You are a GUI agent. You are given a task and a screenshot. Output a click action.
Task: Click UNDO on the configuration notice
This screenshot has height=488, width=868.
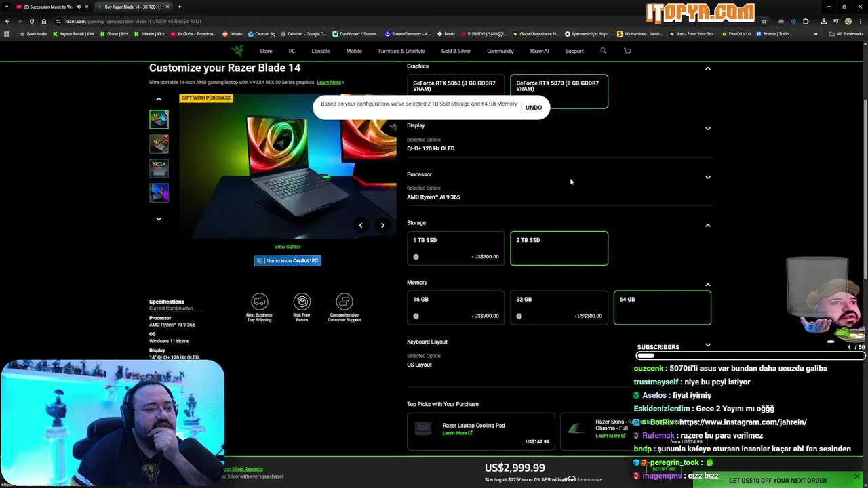pyautogui.click(x=534, y=107)
